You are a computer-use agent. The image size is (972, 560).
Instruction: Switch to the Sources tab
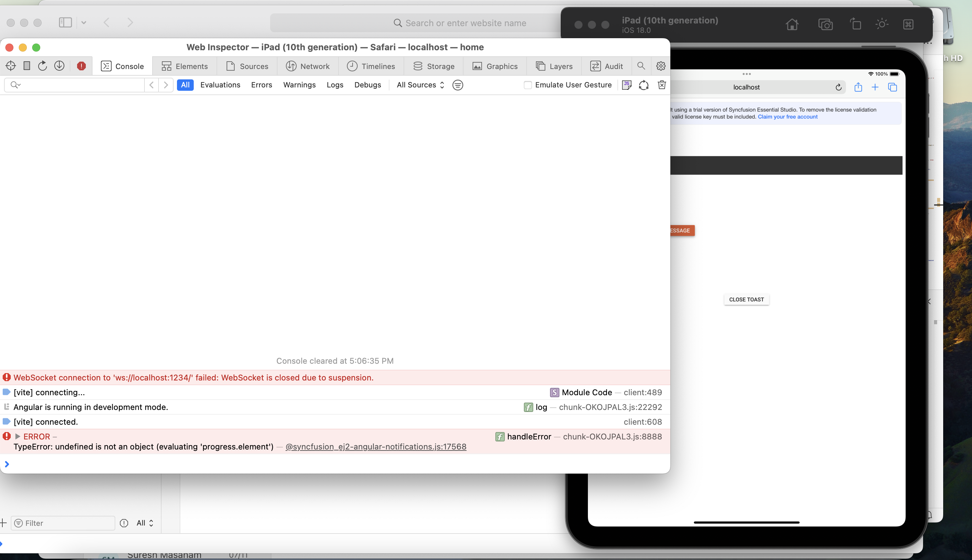[x=247, y=66]
